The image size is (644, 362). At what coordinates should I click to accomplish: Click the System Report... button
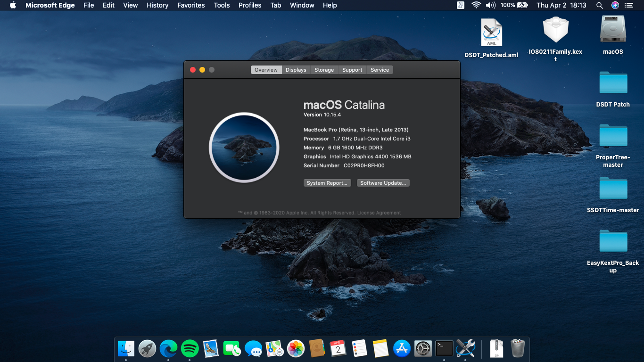327,183
